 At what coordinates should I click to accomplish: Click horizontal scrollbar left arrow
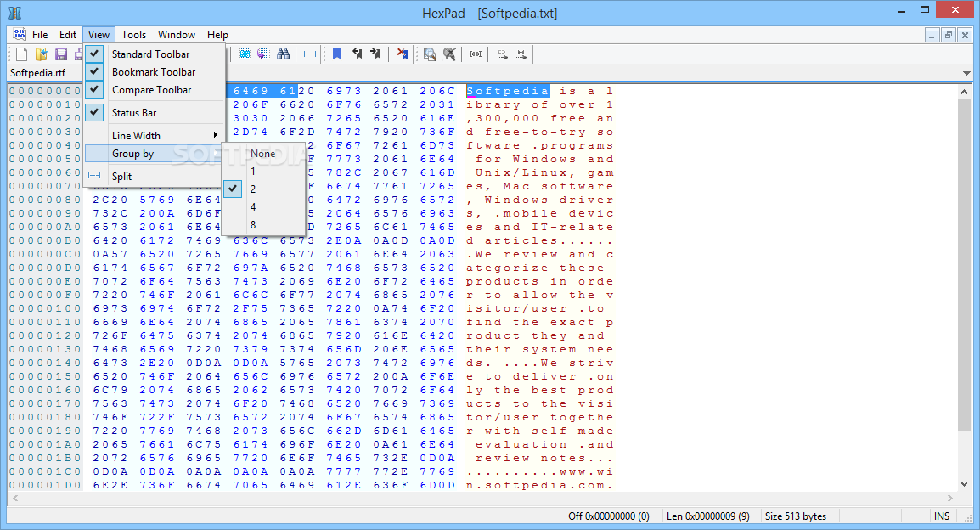pos(15,498)
